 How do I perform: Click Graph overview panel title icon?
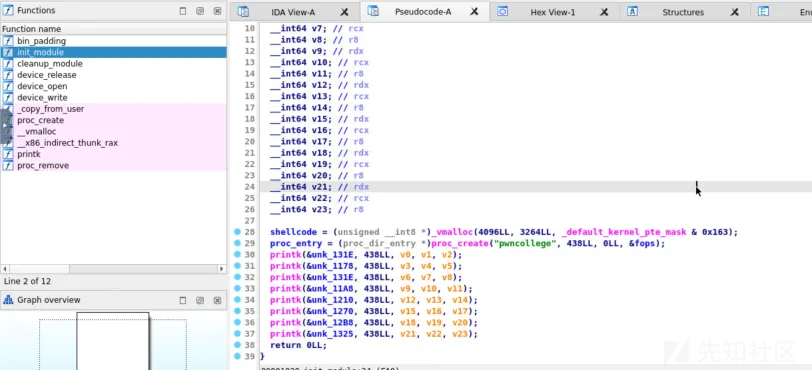point(8,300)
